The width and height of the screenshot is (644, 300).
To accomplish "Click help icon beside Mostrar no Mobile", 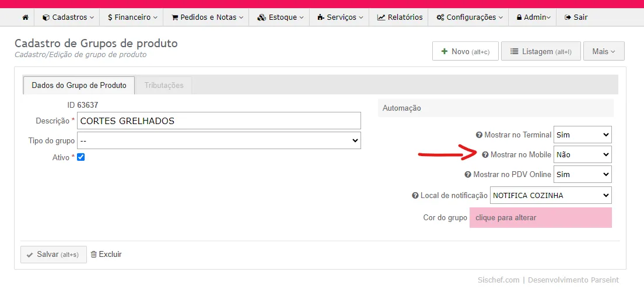I will (x=485, y=155).
